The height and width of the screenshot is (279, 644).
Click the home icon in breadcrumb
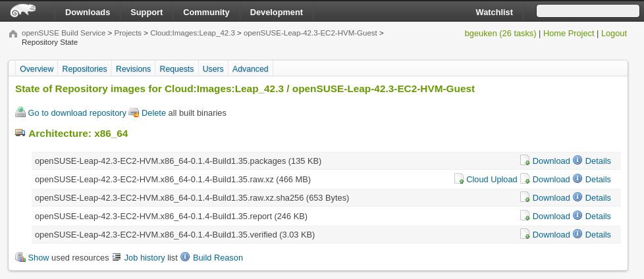(x=13, y=34)
